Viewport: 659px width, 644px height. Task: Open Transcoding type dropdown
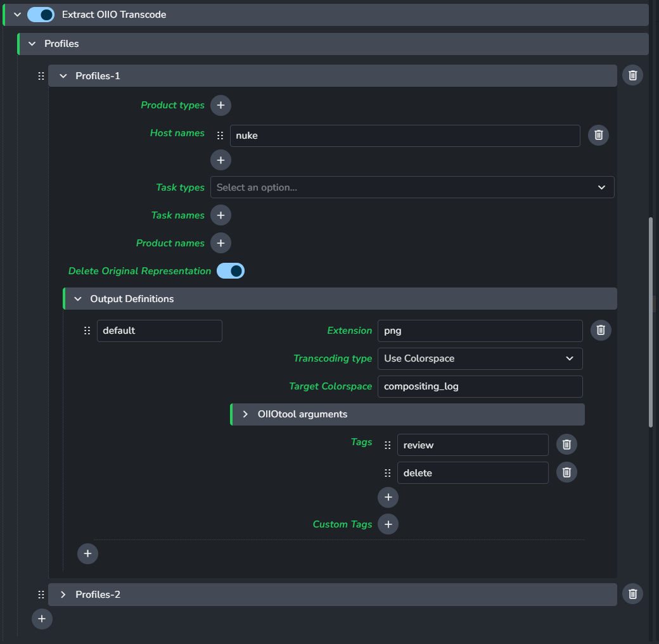(x=480, y=358)
